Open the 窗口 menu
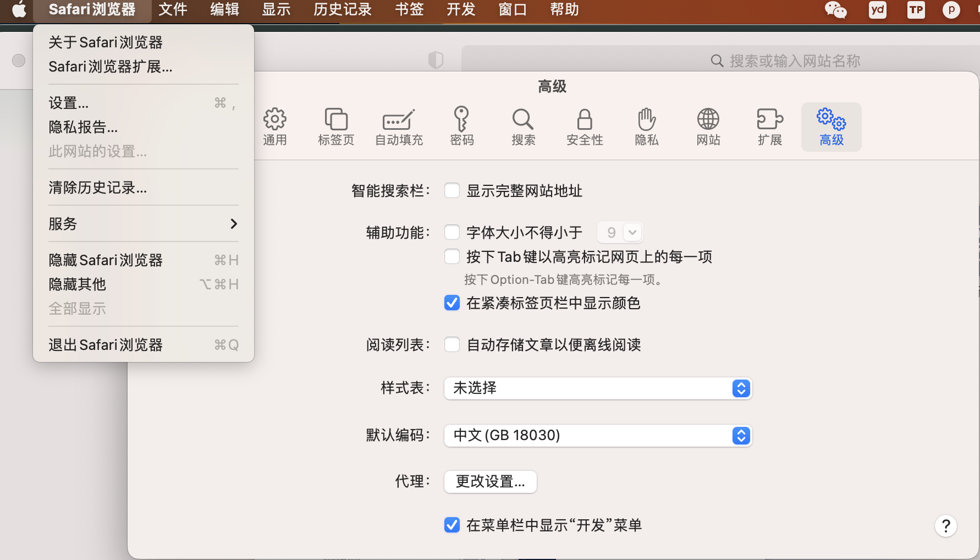 coord(513,10)
